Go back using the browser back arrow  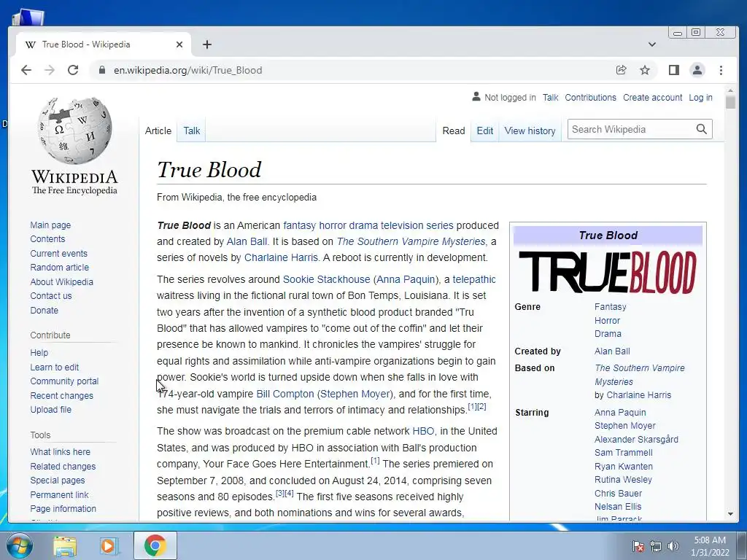(26, 70)
